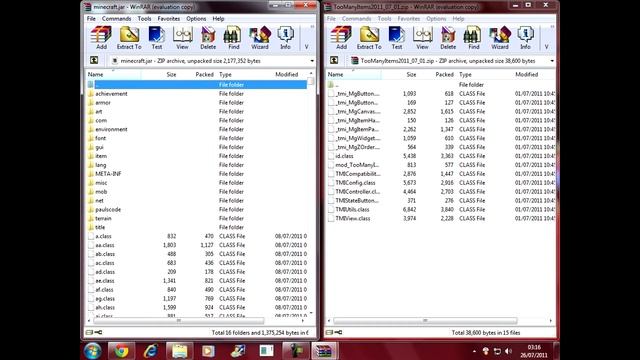Select parent folder row in TooManyItems archive
Viewport: 640px width, 360px height.
tap(441, 84)
